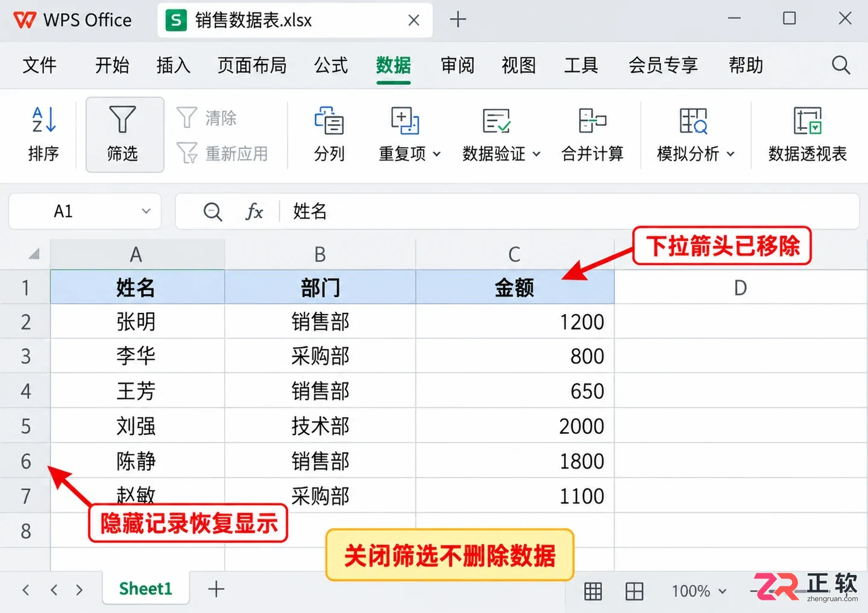Viewport: 868px width, 613px height.
Task: Open the 视图 ribbon tab
Action: (x=518, y=65)
